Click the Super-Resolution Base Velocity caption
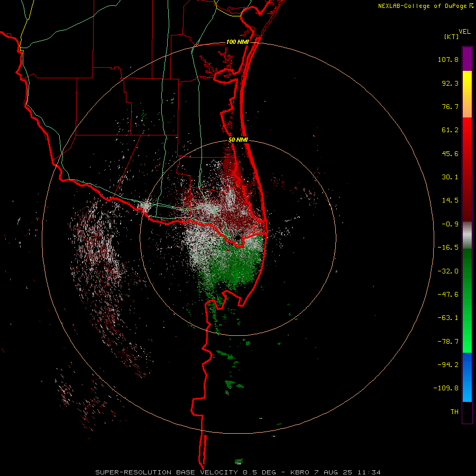 pyautogui.click(x=237, y=472)
